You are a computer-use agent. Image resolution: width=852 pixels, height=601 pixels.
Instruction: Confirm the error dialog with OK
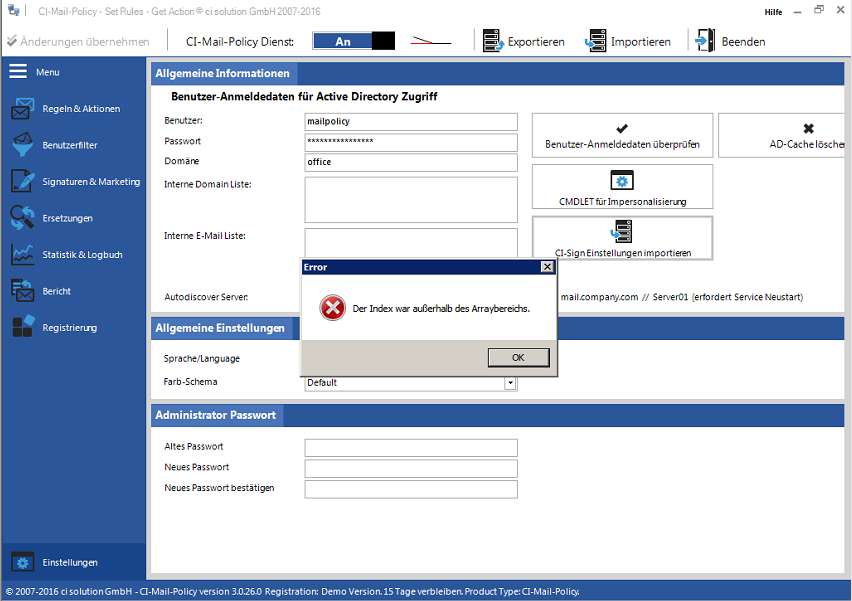point(518,357)
